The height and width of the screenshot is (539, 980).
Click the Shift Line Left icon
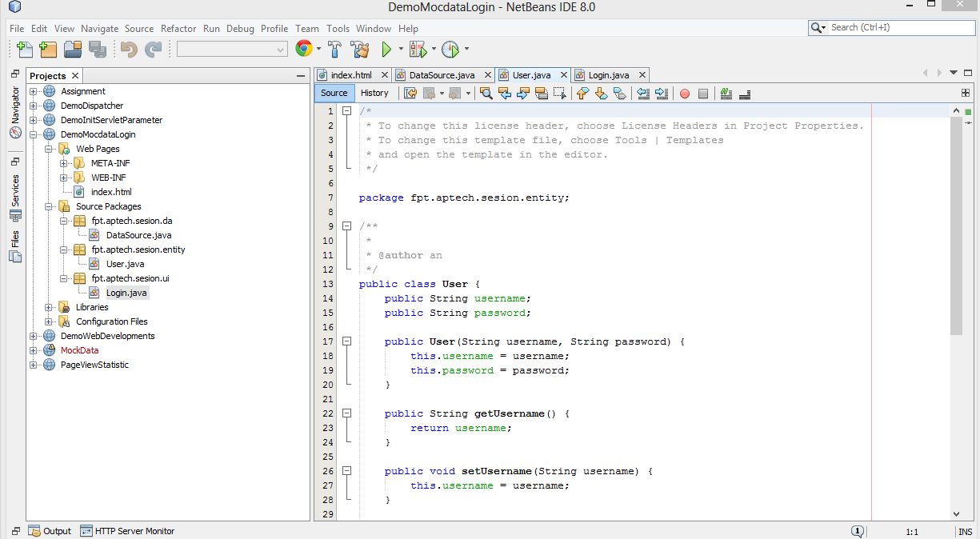(x=642, y=94)
